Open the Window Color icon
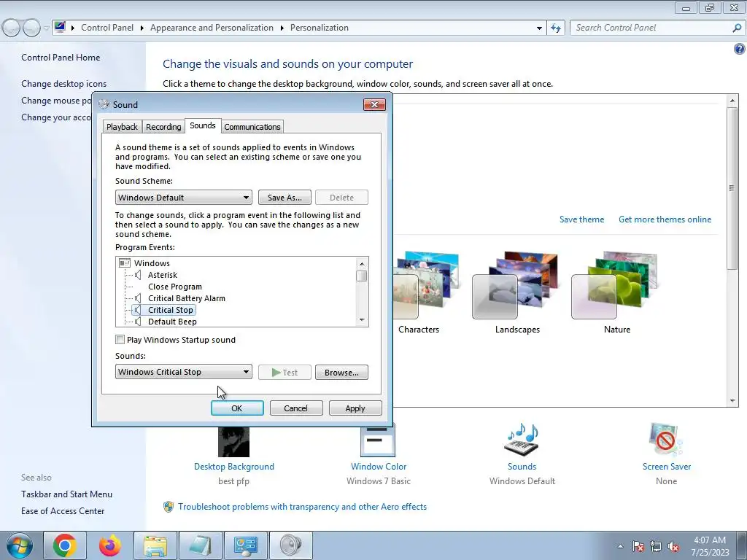The height and width of the screenshot is (560, 747). [378, 441]
